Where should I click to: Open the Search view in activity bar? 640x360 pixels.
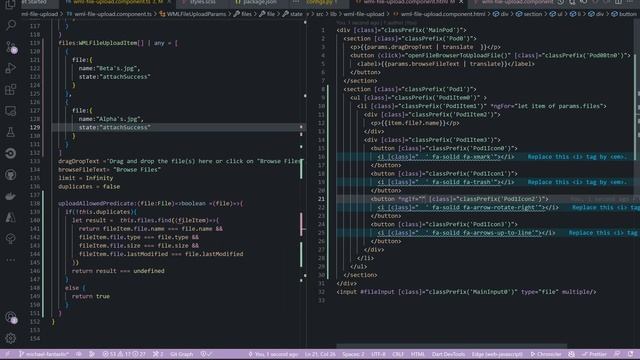coord(11,25)
